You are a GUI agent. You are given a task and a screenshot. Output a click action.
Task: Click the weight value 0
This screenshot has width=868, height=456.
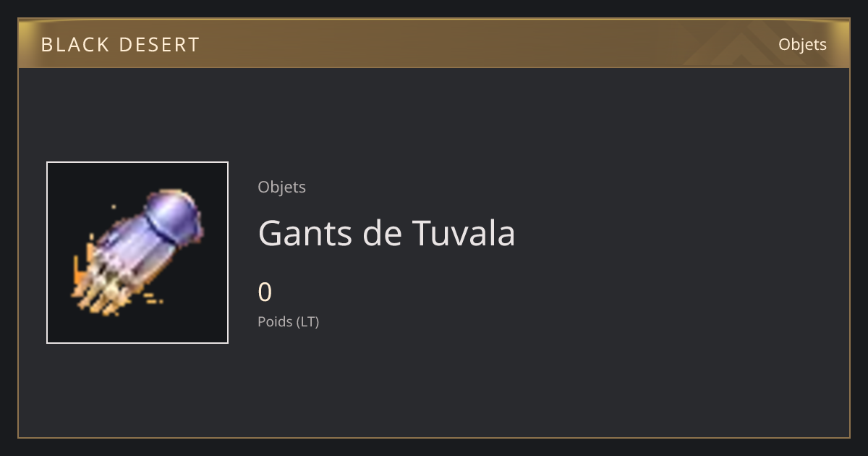[x=265, y=292]
